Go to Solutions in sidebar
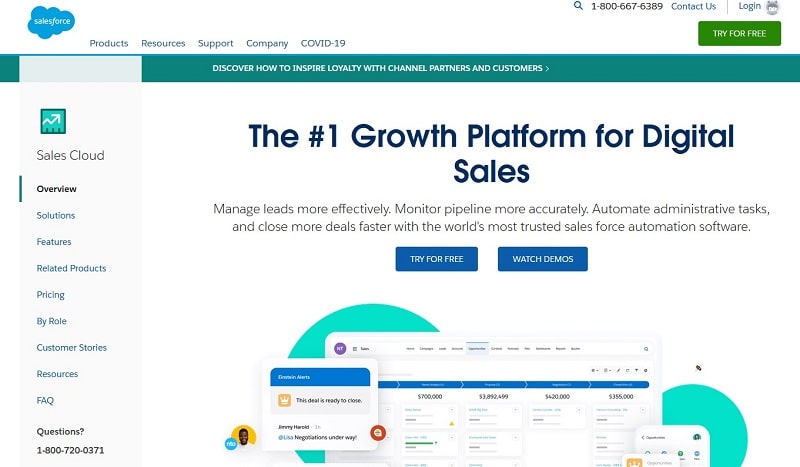Viewport: 800px width, 467px height. (x=56, y=215)
